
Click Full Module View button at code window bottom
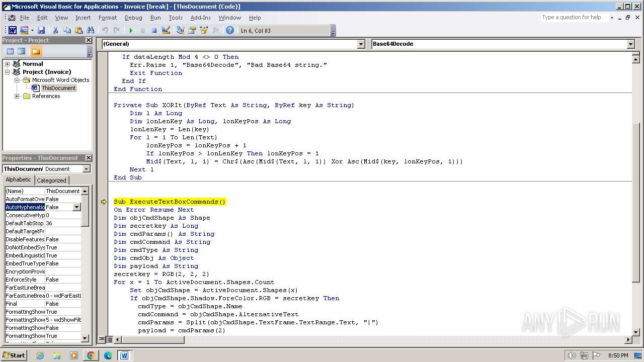(x=110, y=340)
